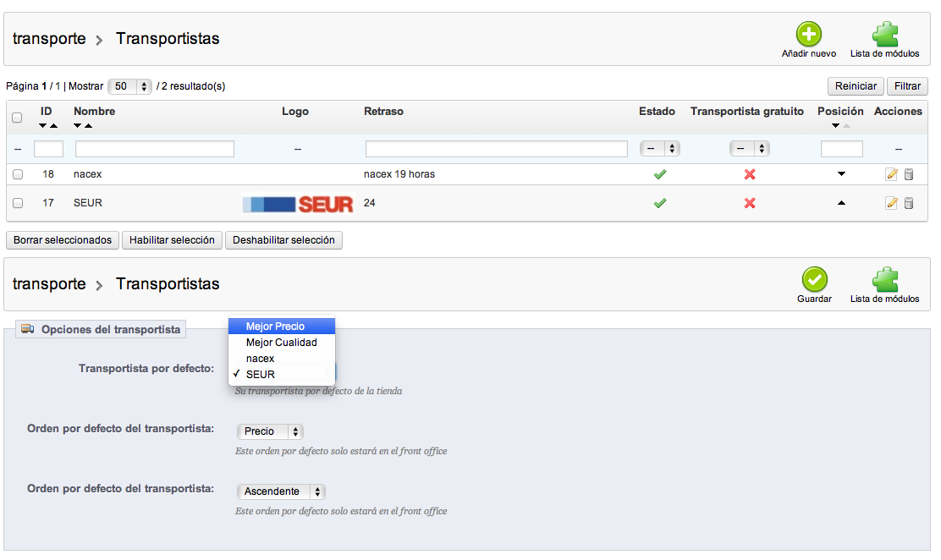Move nacex position down with arrow
This screenshot has height=560, width=941.
[841, 174]
